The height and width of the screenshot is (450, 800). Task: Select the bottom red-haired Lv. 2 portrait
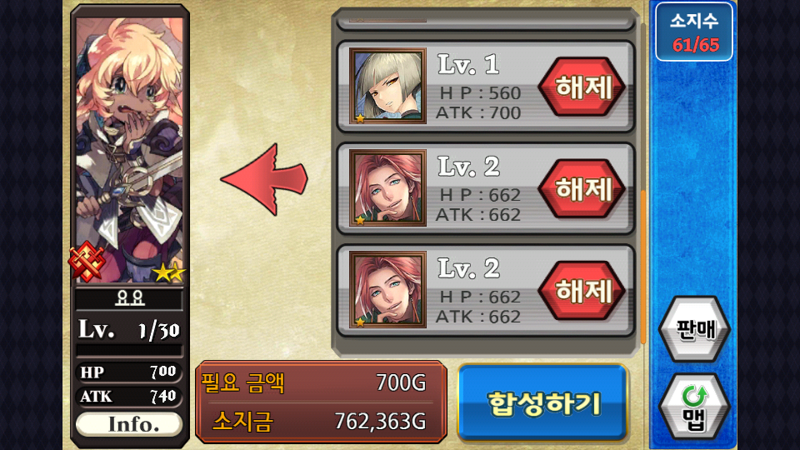pos(388,290)
